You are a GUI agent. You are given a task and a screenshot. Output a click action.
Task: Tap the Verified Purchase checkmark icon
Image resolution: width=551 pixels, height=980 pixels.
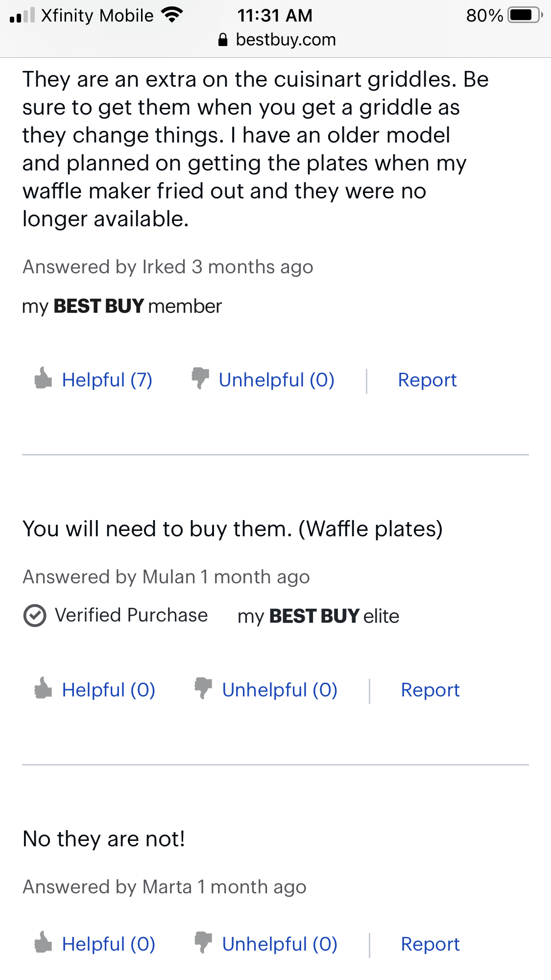[35, 616]
